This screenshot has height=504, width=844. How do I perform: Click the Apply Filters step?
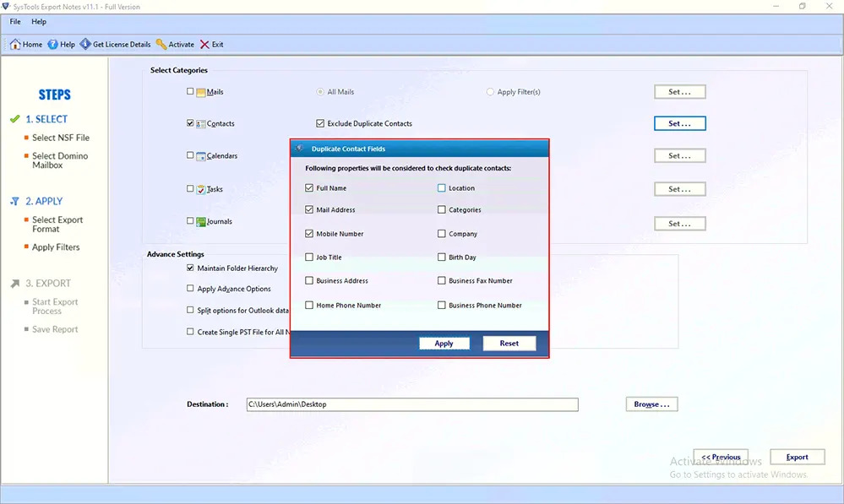tap(56, 247)
